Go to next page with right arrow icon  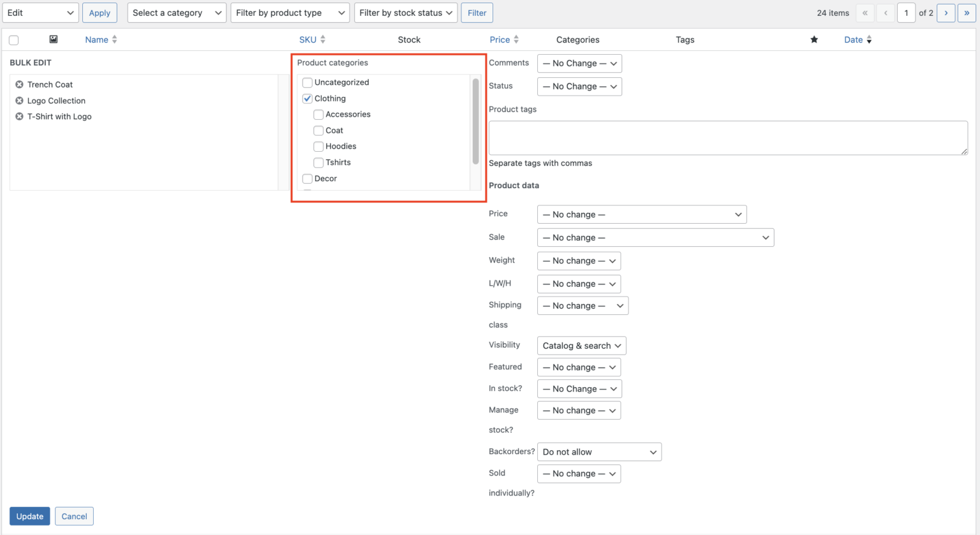coord(946,13)
